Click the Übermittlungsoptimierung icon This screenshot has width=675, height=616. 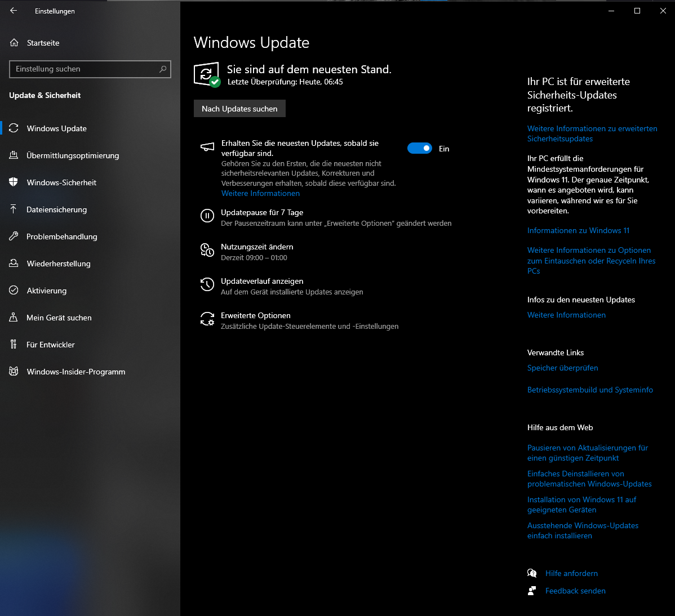point(14,155)
